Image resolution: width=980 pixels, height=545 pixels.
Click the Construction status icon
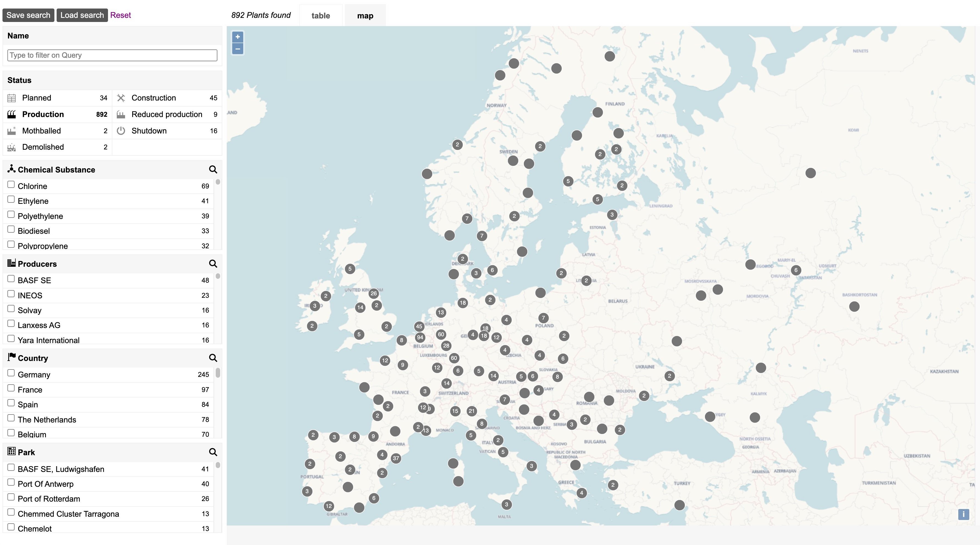coord(121,98)
